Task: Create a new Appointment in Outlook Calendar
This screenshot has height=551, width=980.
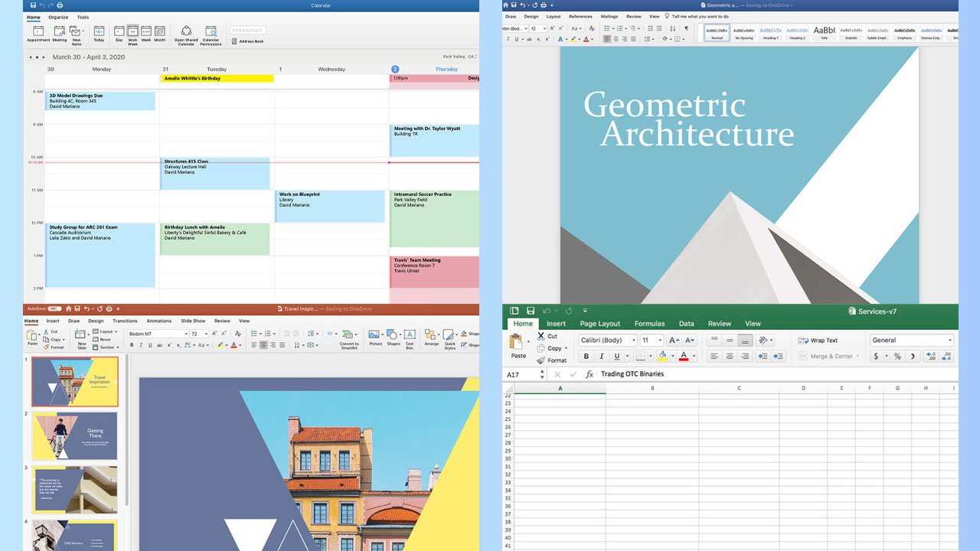Action: click(38, 34)
